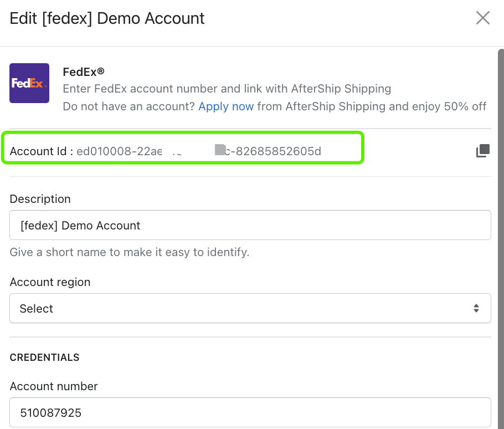Screen dimensions: 504x429
Task: Select the Account Id value text
Action: tap(199, 151)
